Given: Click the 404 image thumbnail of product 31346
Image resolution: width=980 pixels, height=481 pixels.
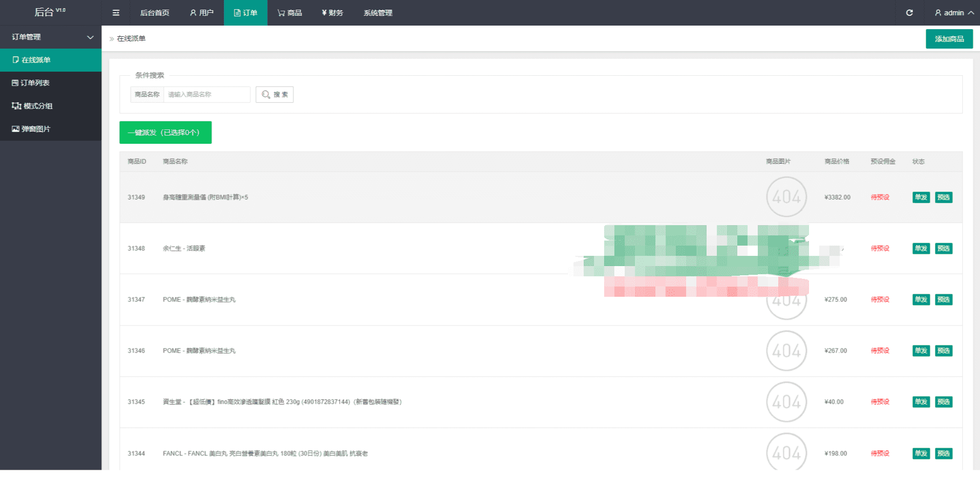Looking at the screenshot, I should tap(786, 351).
